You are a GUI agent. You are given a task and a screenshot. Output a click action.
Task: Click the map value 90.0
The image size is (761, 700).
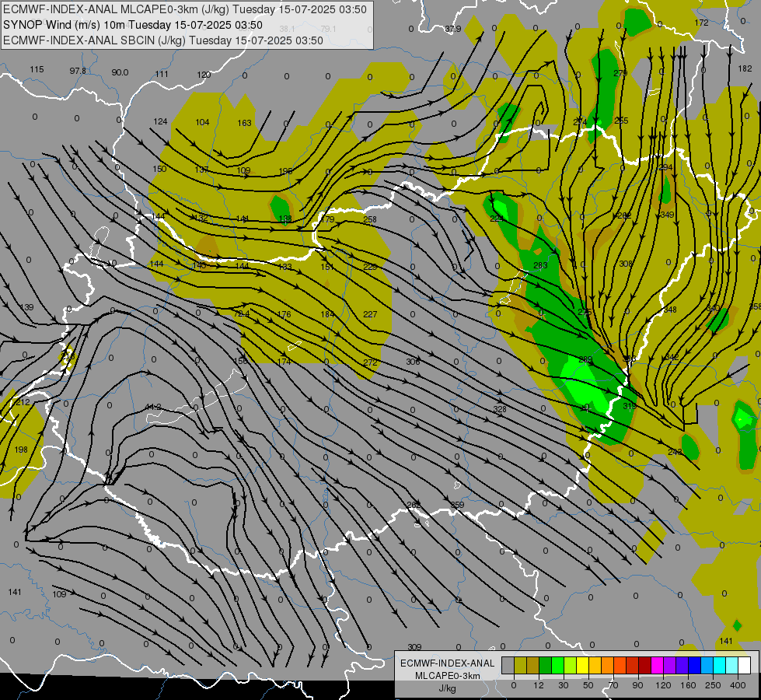[x=120, y=72]
